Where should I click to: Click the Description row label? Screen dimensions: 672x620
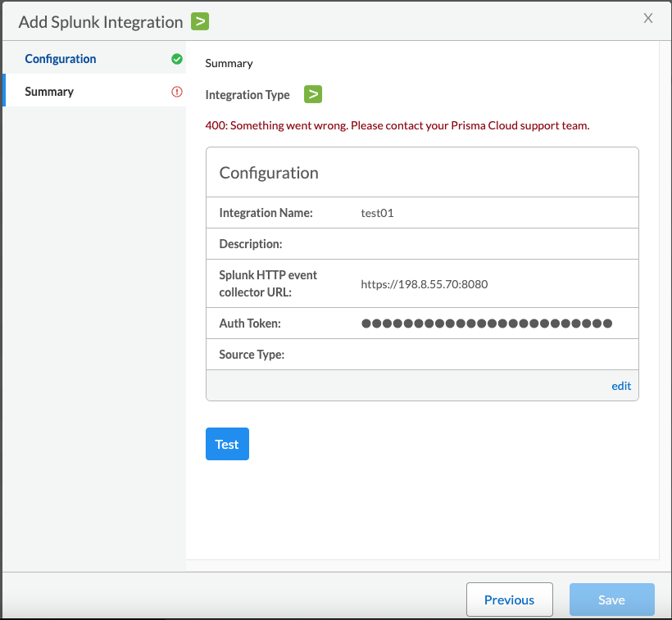(x=251, y=244)
